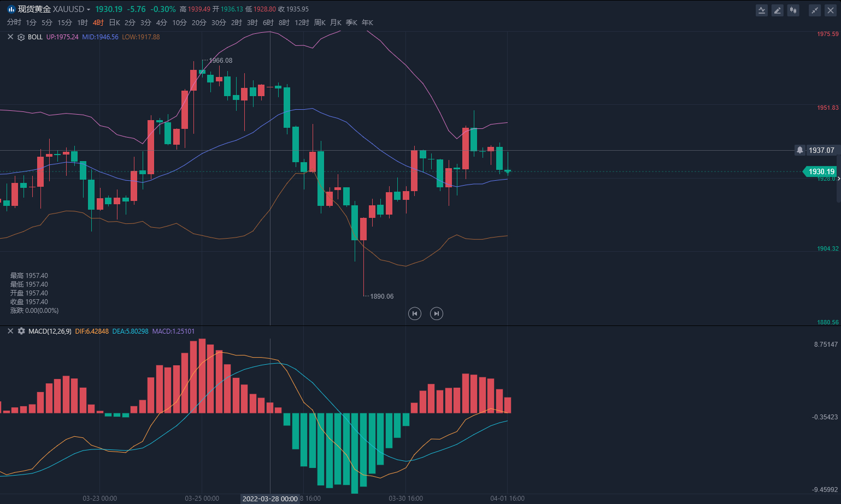The width and height of the screenshot is (841, 504).
Task: Click the 涨跌 0.00(0.00%) info line
Action: point(34,311)
